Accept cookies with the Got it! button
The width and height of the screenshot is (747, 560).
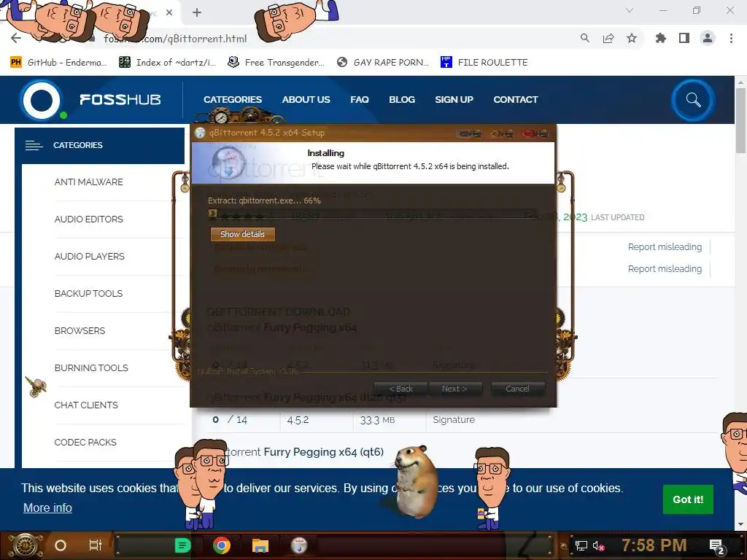(688, 499)
